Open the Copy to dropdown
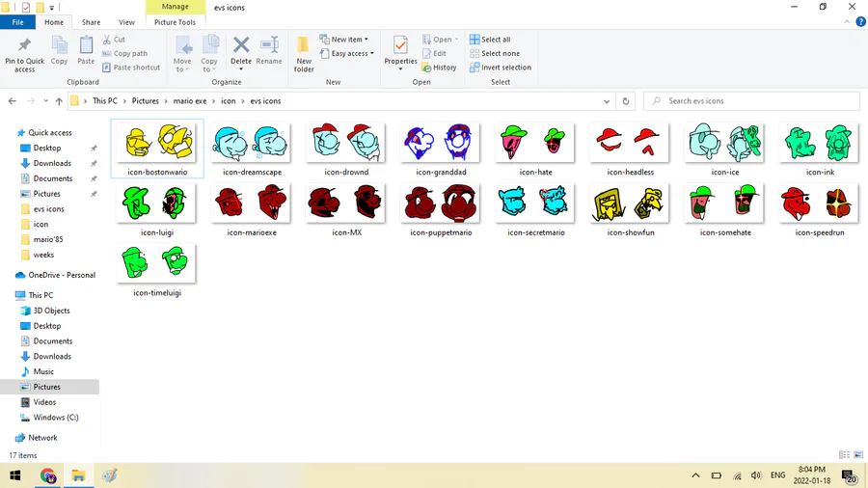The width and height of the screenshot is (868, 488). [x=208, y=54]
